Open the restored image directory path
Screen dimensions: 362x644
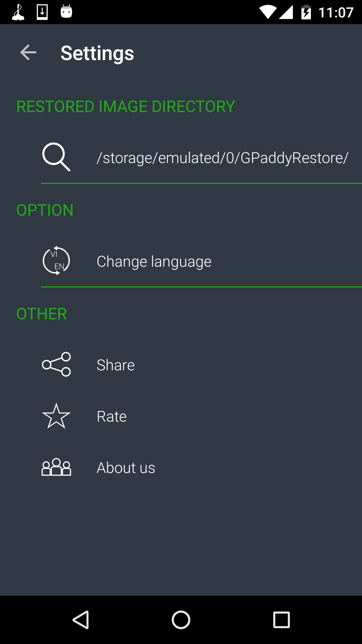tap(223, 158)
